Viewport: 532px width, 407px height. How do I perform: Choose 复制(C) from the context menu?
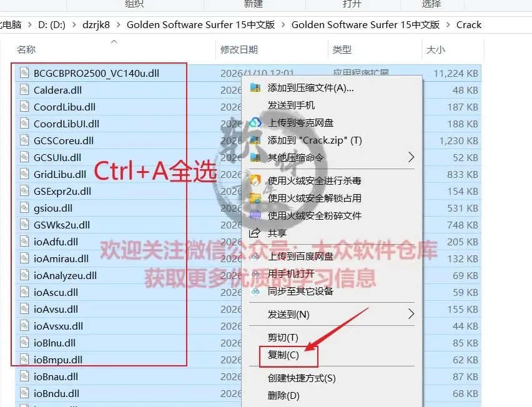coord(283,355)
